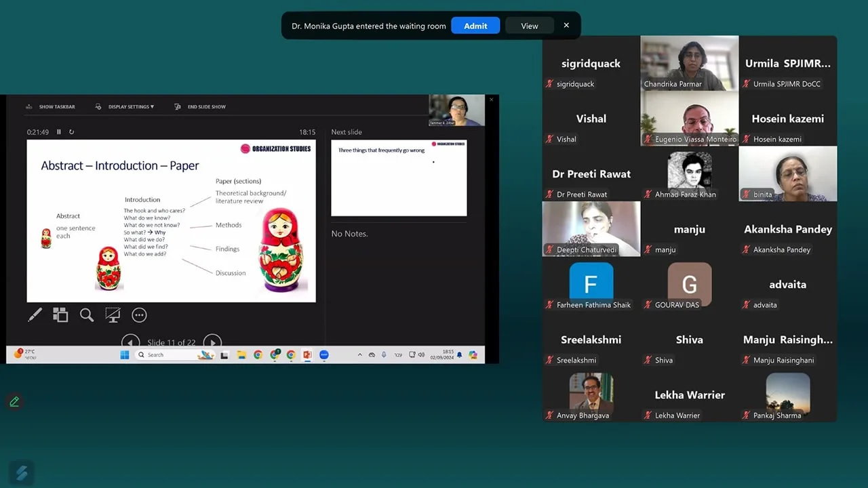Click the zoom magnifier tool
This screenshot has height=488, width=868.
click(87, 315)
